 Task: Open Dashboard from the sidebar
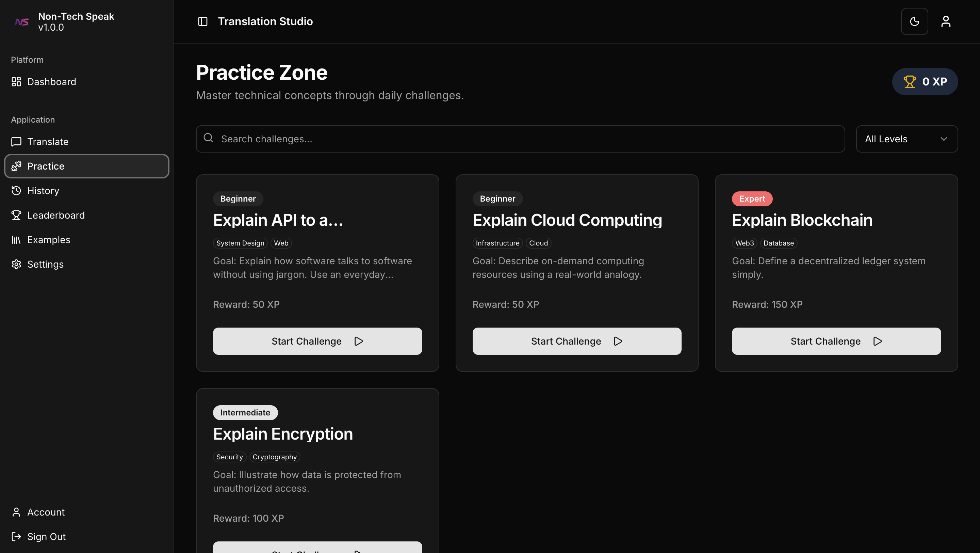(x=51, y=82)
